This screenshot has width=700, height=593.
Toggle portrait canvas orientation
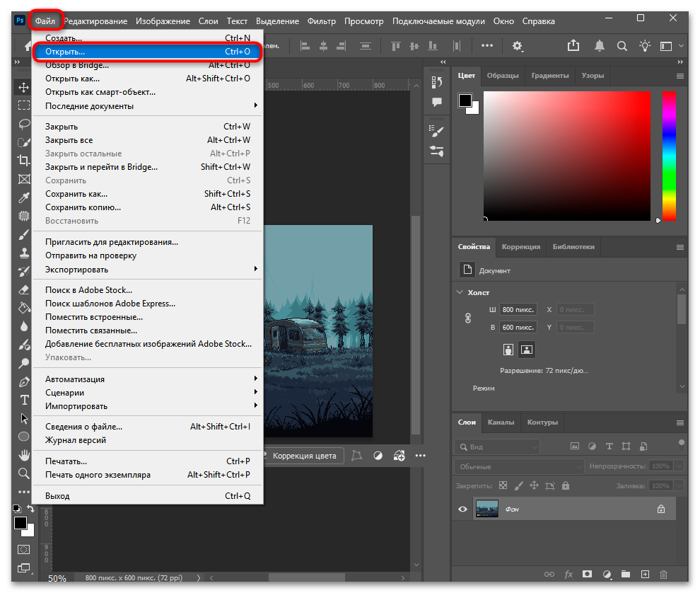(508, 350)
